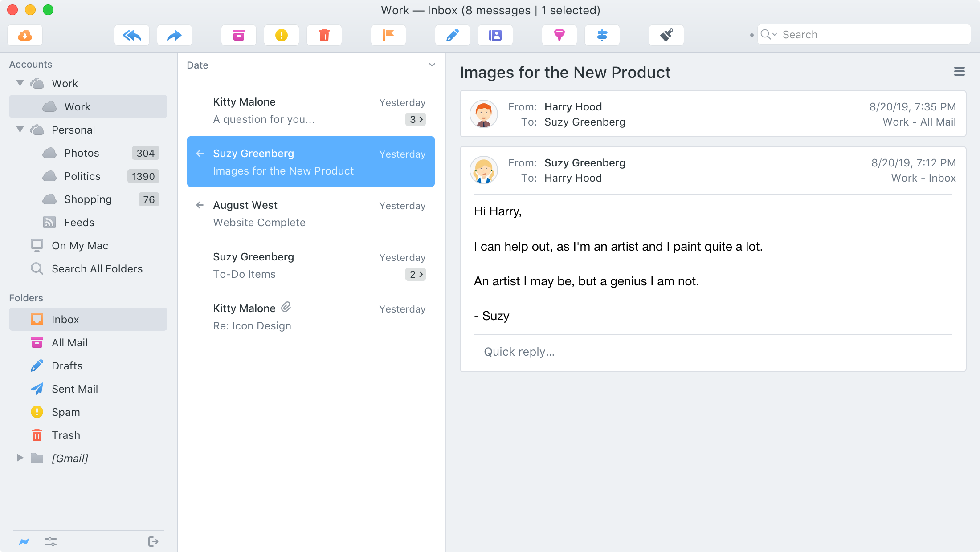The width and height of the screenshot is (980, 552).
Task: Expand Kitty Malone's 3-message thread
Action: [x=416, y=119]
